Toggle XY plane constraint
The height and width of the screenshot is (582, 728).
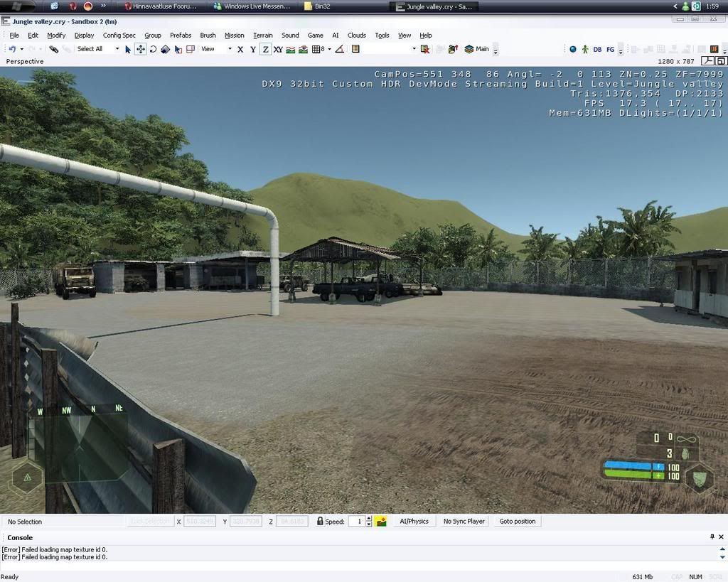[x=278, y=49]
